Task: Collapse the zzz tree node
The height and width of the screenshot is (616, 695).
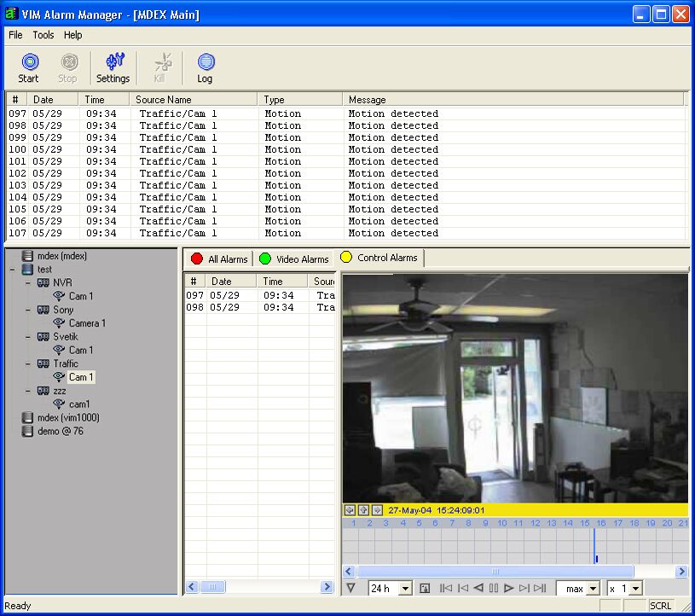Action: coord(28,391)
